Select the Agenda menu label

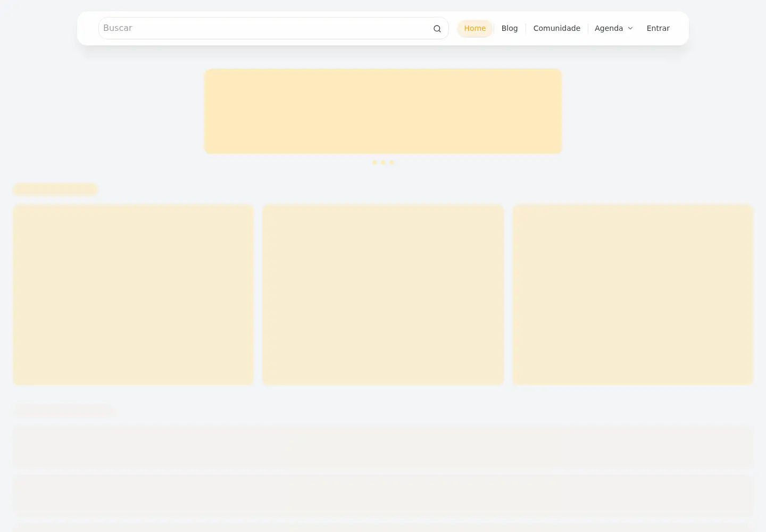[609, 28]
